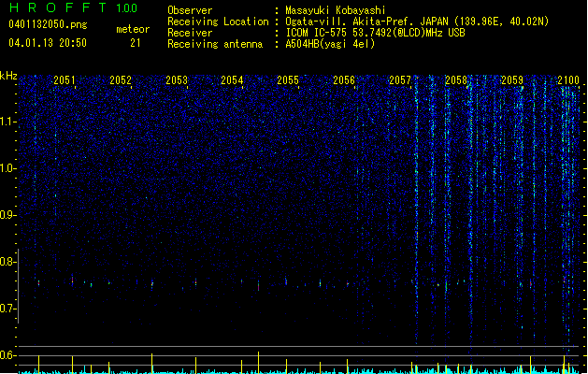Image resolution: width=588 pixels, height=374 pixels.
Task: Click the 2057 time marker
Action: coord(400,80)
